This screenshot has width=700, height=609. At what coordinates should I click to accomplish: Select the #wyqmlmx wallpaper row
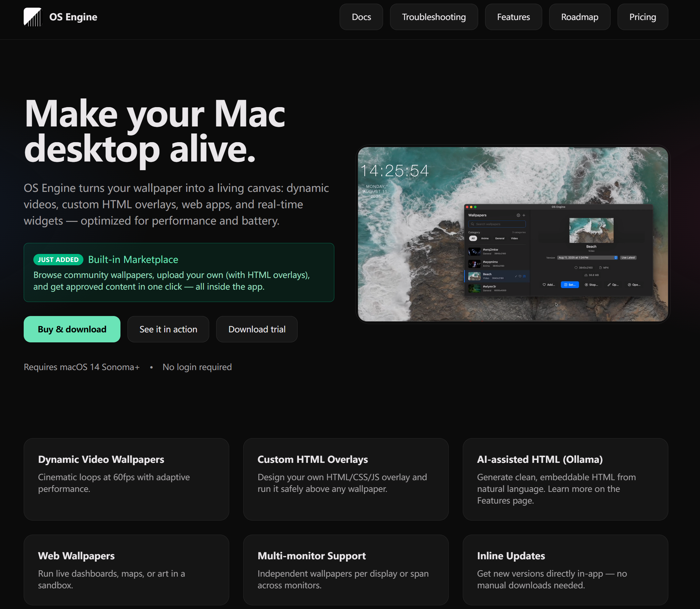[x=497, y=264]
